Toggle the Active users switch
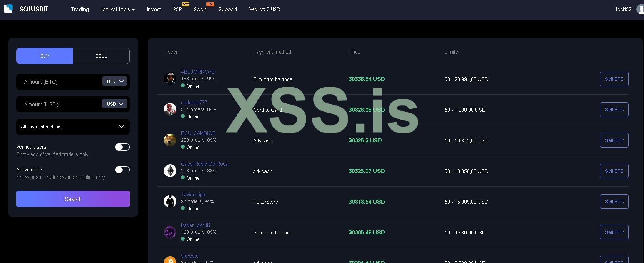The image size is (644, 263). tap(122, 170)
